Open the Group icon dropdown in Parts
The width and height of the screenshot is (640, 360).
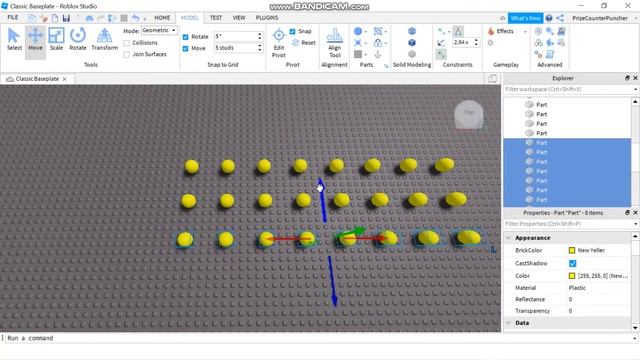[x=386, y=32]
